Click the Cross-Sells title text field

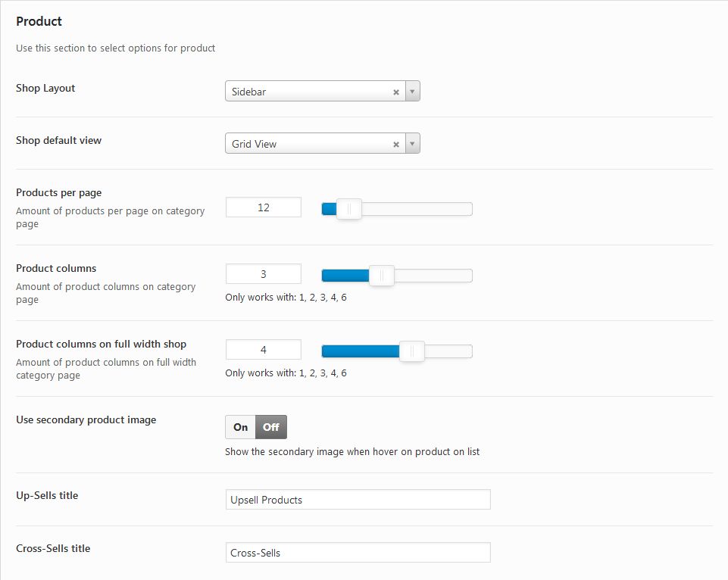pyautogui.click(x=358, y=553)
